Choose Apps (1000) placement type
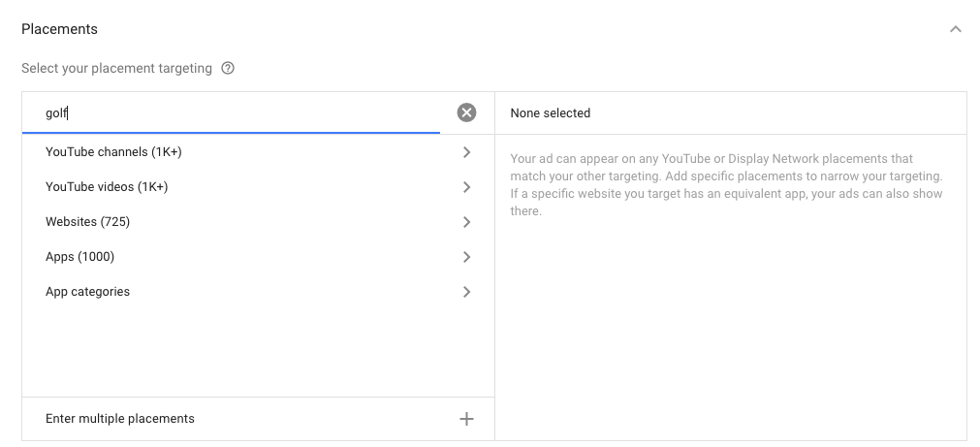 click(x=79, y=257)
